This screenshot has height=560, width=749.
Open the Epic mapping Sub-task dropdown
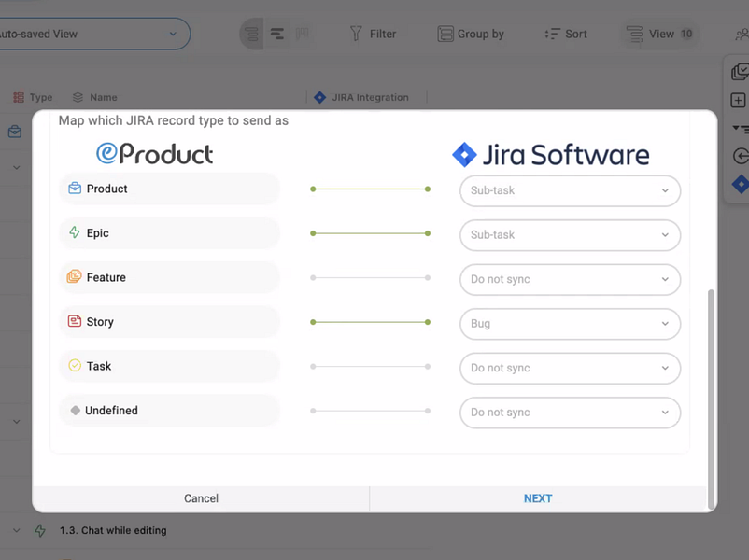pos(570,235)
